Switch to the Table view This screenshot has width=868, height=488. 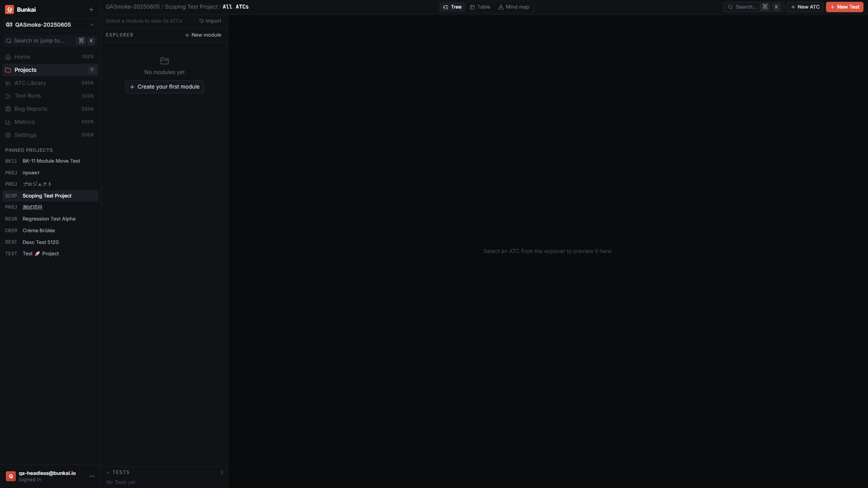click(x=480, y=7)
